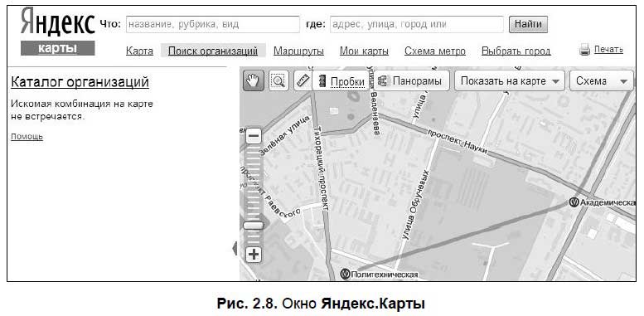Image resolution: width=644 pixels, height=316 pixels.
Task: Open the Помощь help link
Action: (x=27, y=136)
